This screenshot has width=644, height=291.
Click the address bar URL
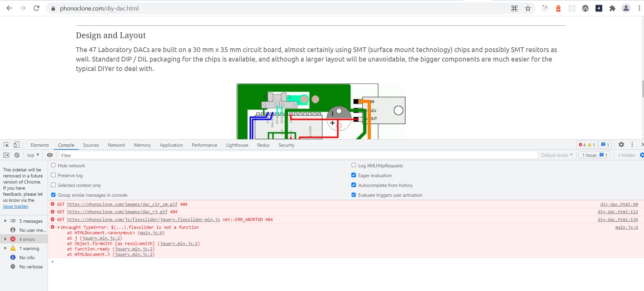pos(99,8)
